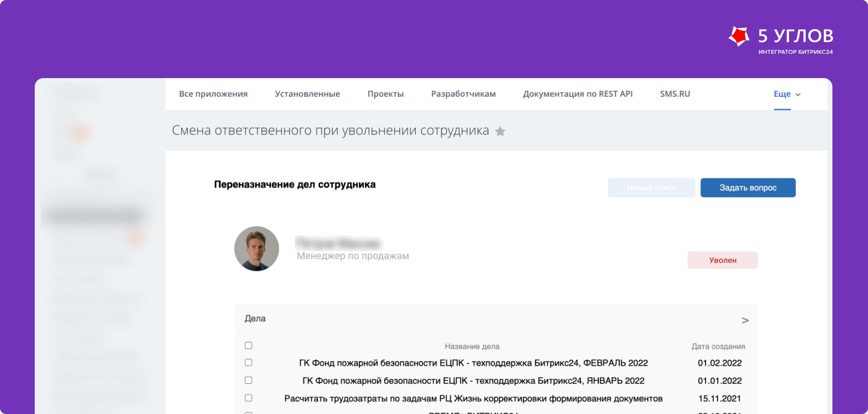Toggle the select-all checkbox in table header

[x=248, y=345]
